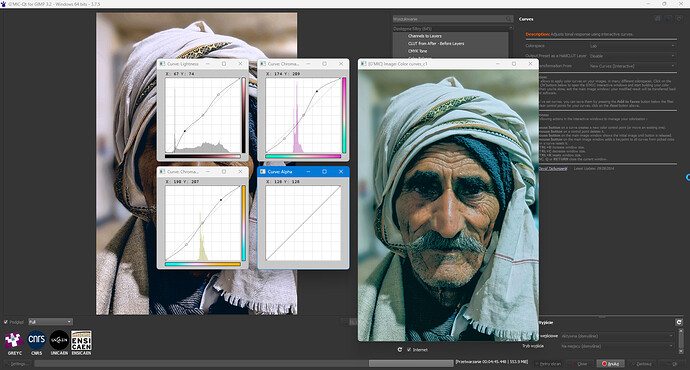Viewport: 690px width, 370px height.
Task: Click the second icon beside the Curves title
Action: point(668,18)
